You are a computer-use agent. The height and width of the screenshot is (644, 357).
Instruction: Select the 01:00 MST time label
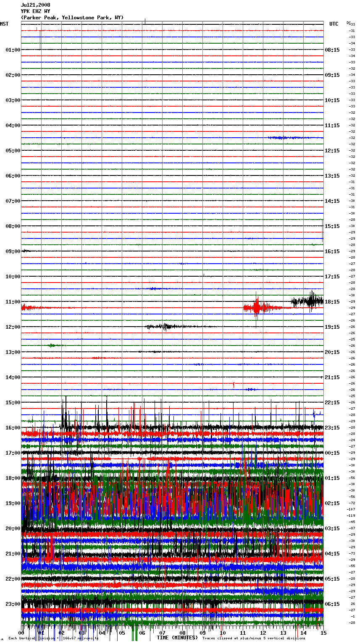13,50
